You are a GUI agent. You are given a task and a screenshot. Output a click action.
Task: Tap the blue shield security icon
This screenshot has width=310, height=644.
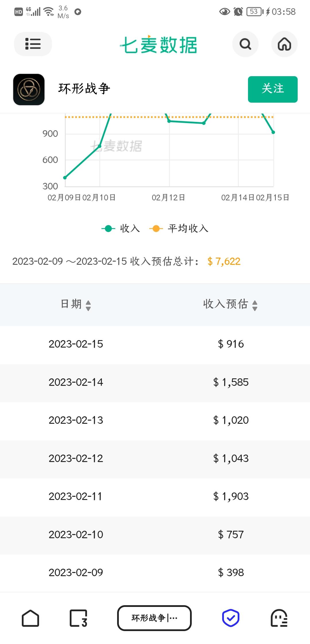(x=231, y=618)
